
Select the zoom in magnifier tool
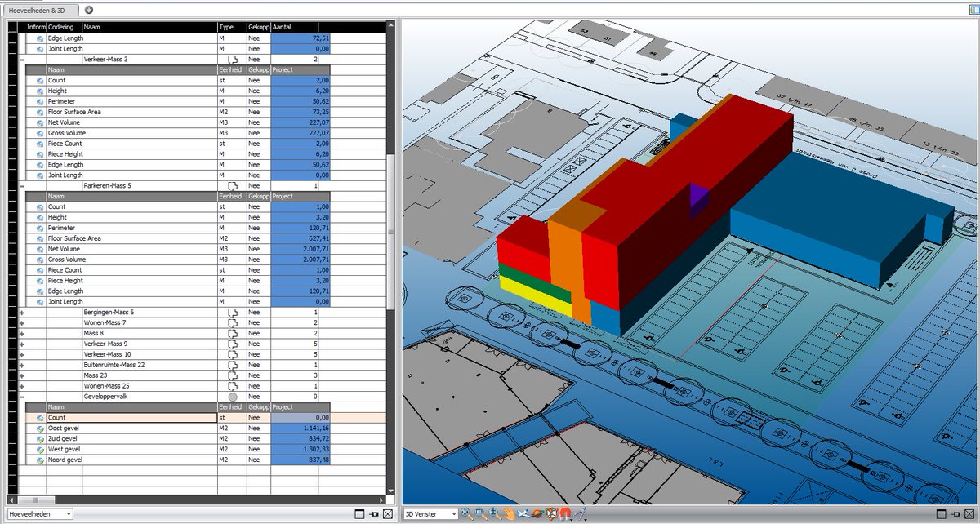495,513
